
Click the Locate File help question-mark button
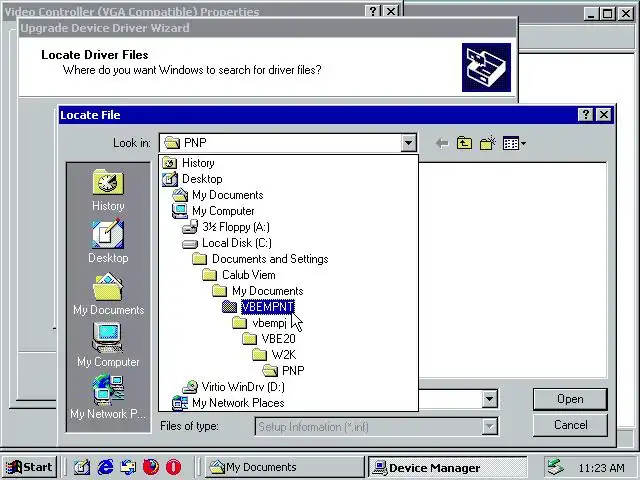click(586, 115)
